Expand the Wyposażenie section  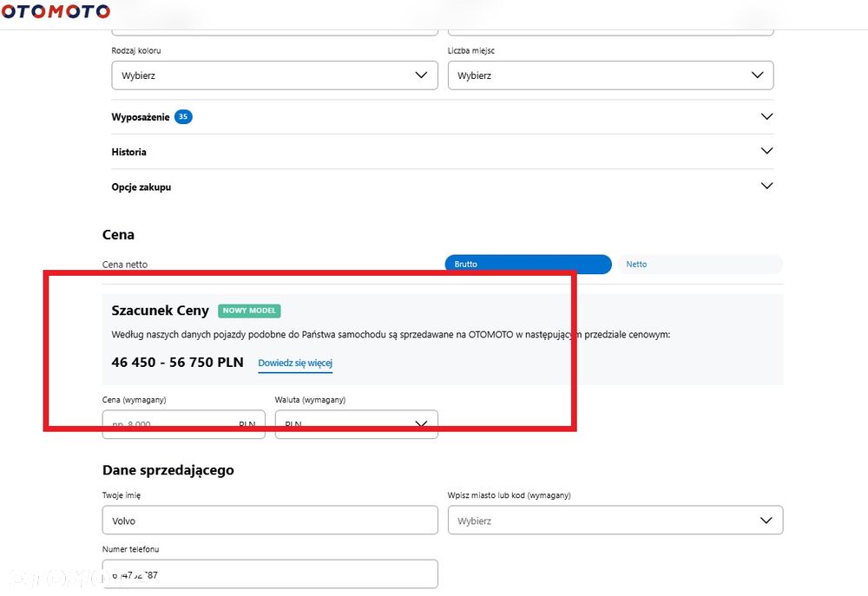[443, 117]
